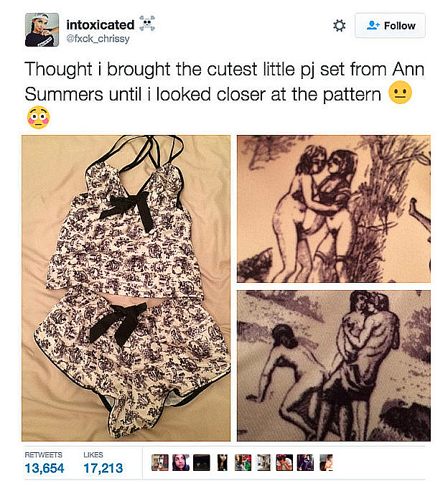Open the lower pattern close-up image
Image resolution: width=448 pixels, height=486 pixels.
pyautogui.click(x=333, y=365)
